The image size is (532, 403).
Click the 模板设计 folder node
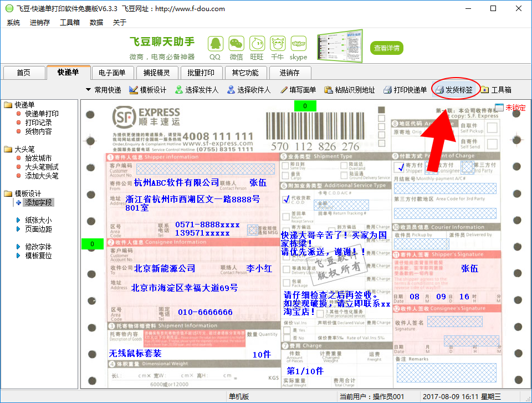(x=28, y=194)
